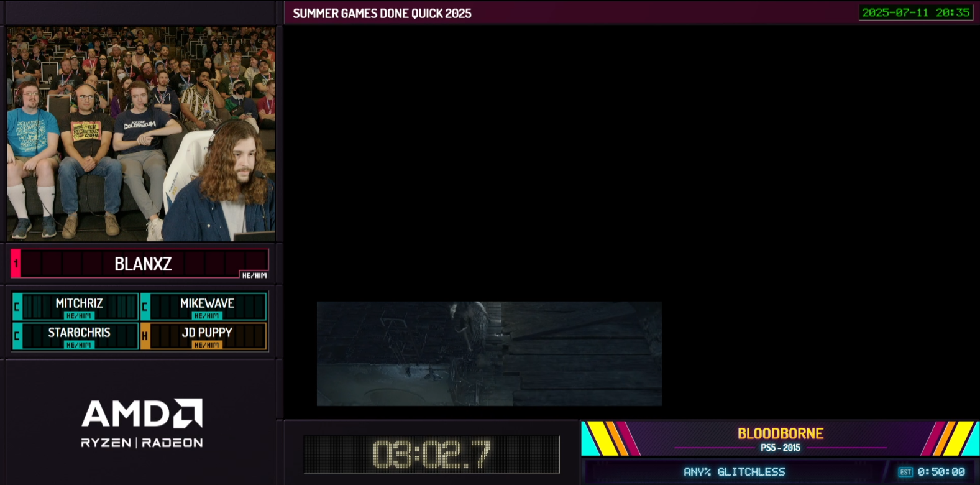The height and width of the screenshot is (485, 980).
Task: Click the BLOODBORNE game title
Action: (x=781, y=433)
